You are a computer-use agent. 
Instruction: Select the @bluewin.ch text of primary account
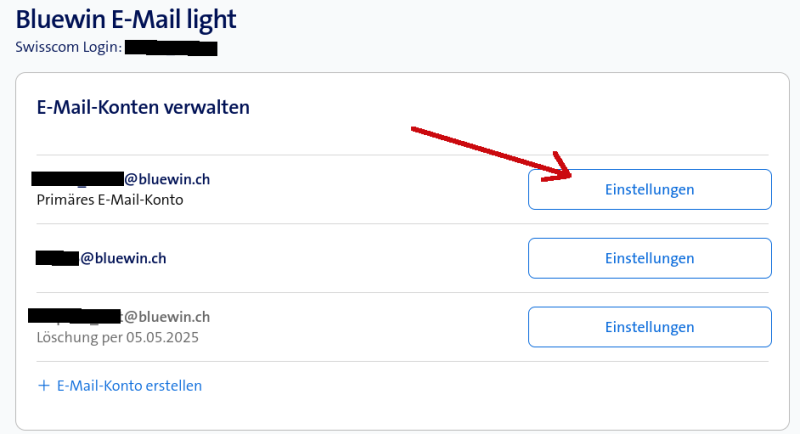tap(167, 179)
